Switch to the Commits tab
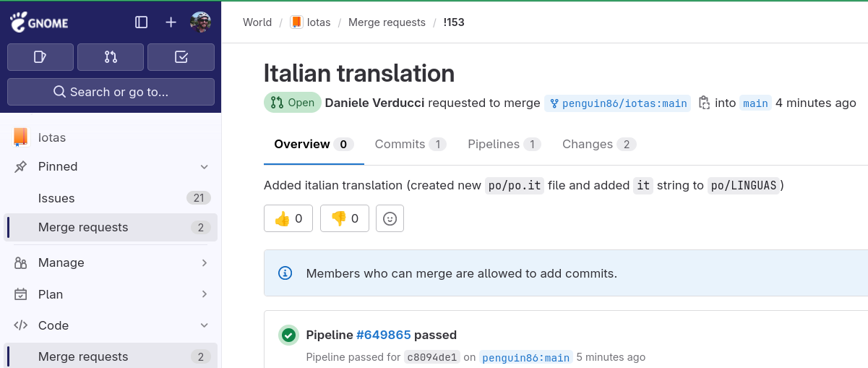868x368 pixels. point(410,145)
